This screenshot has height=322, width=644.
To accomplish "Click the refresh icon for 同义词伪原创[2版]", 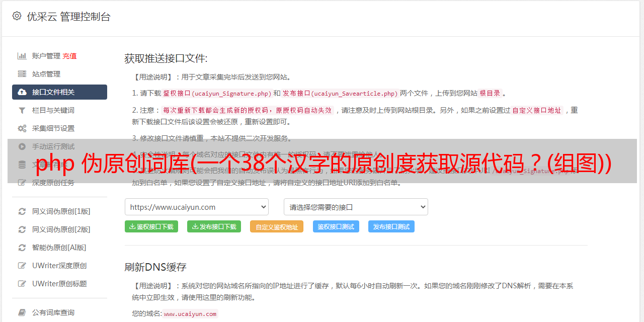I will (22, 229).
